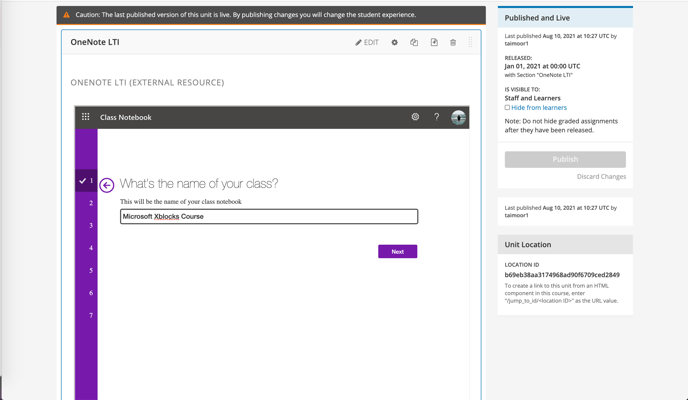Click ONENOTE LTI (EXTERNAL RESOURCE) heading

coord(147,82)
